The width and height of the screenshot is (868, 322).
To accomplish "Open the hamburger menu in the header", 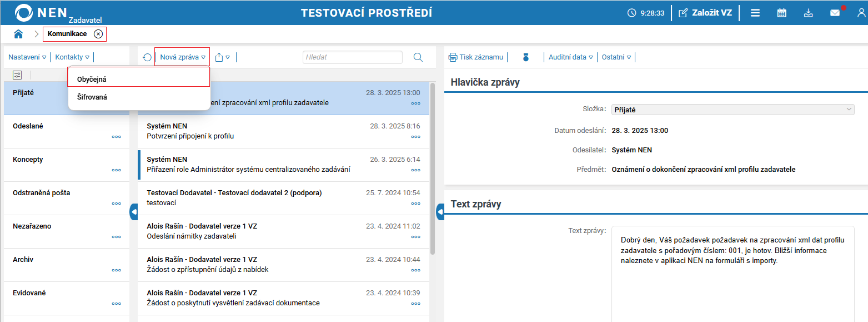I will point(755,12).
